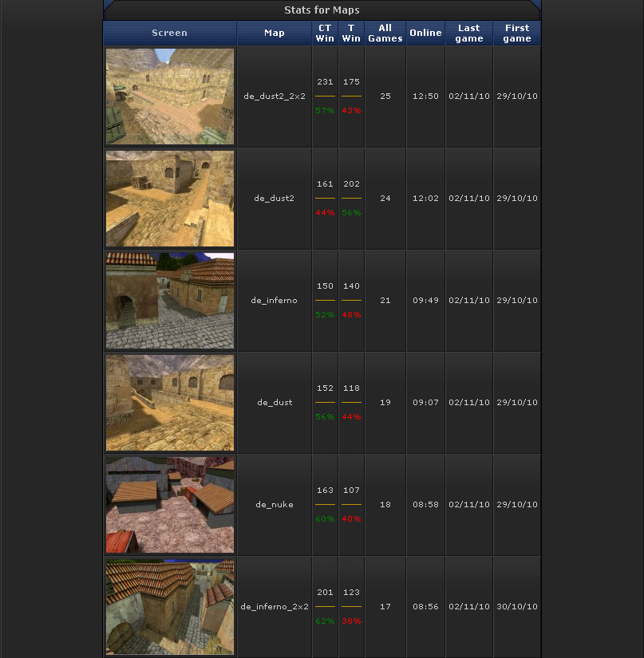Select the de_inferno map name
This screenshot has height=658, width=644.
(x=275, y=301)
